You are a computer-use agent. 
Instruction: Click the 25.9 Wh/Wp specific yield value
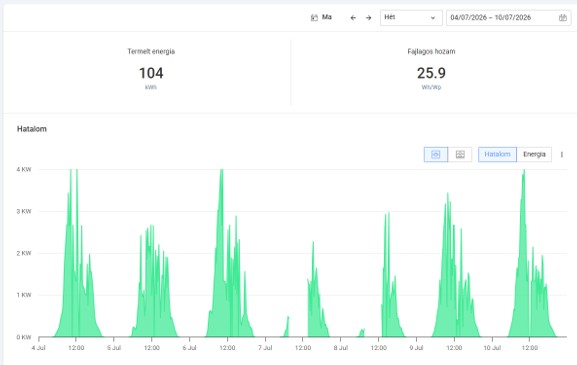tap(431, 73)
